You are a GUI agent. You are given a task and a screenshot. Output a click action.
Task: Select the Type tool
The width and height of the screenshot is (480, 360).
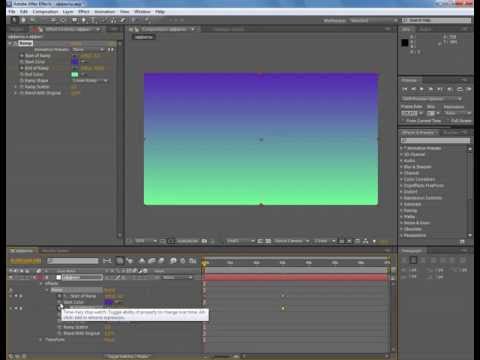(94, 20)
